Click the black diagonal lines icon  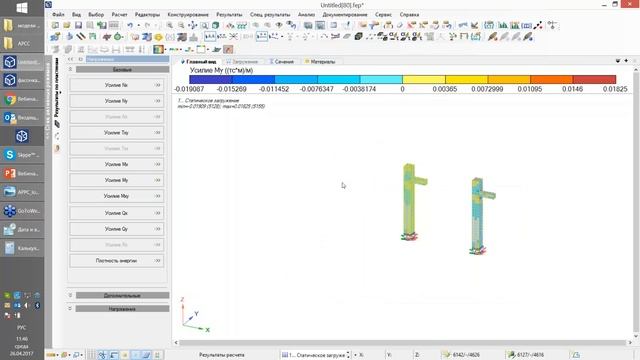click(81, 37)
